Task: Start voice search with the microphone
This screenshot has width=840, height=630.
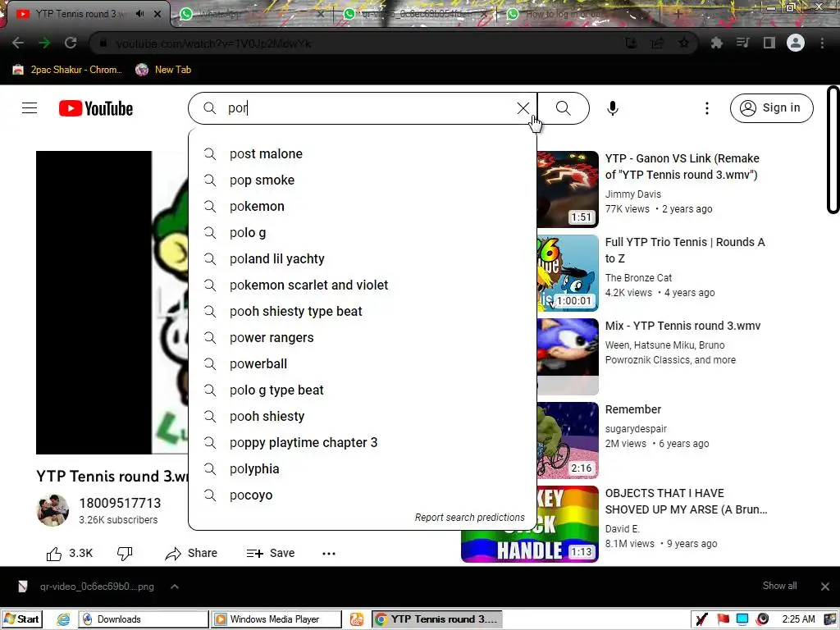Action: pos(613,108)
